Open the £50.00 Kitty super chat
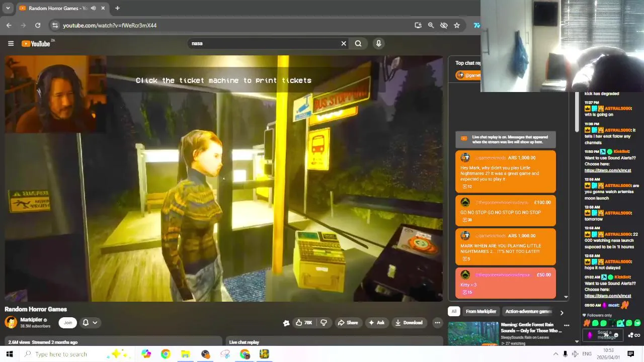Image resolution: width=644 pixels, height=362 pixels. point(506,283)
